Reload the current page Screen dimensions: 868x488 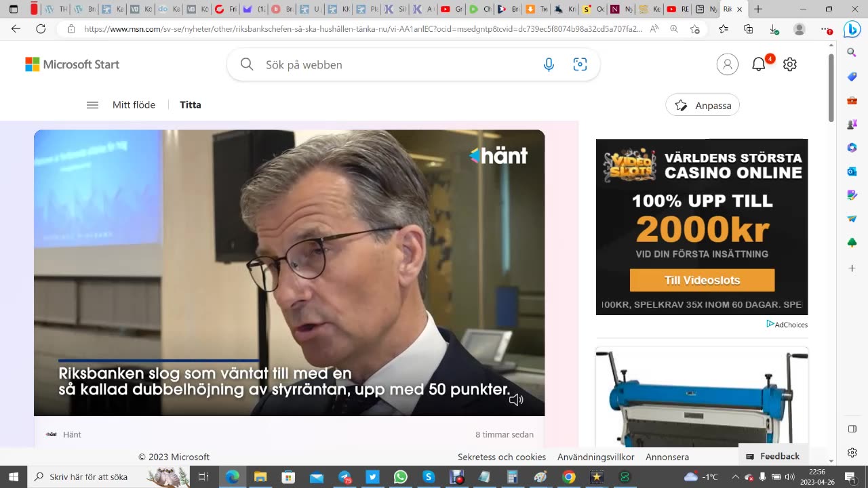tap(41, 29)
